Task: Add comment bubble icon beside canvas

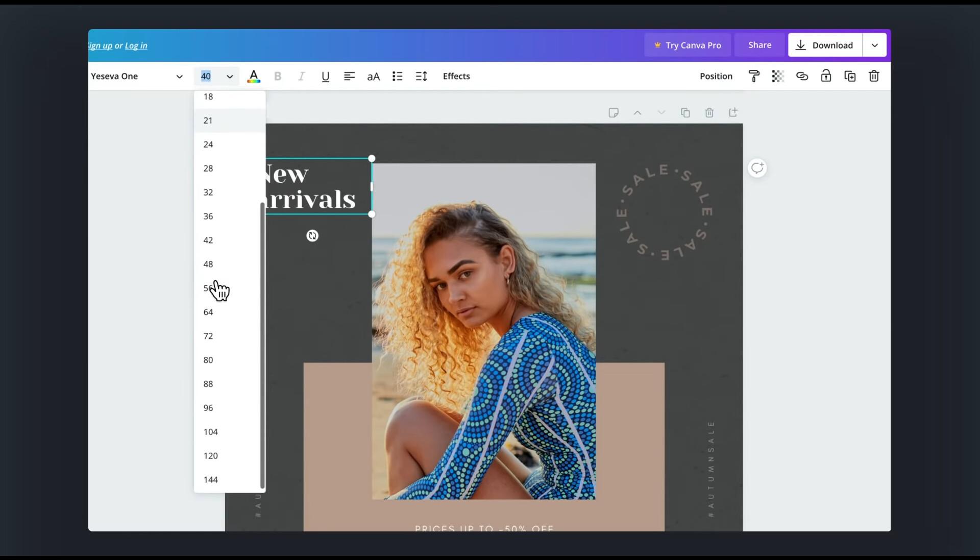Action: pos(757,168)
